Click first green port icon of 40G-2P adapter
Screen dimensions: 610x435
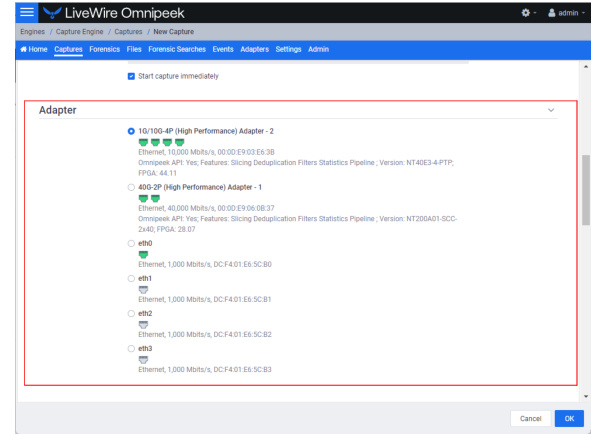pyautogui.click(x=143, y=198)
